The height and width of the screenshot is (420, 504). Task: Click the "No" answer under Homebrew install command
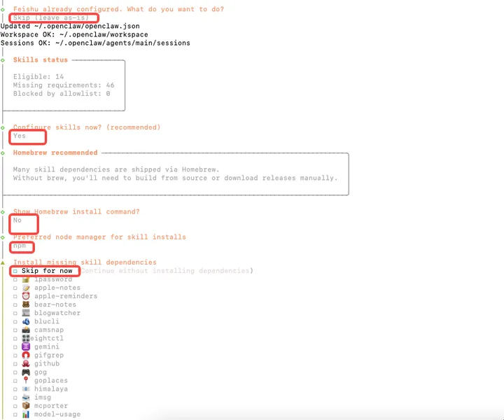pyautogui.click(x=17, y=220)
